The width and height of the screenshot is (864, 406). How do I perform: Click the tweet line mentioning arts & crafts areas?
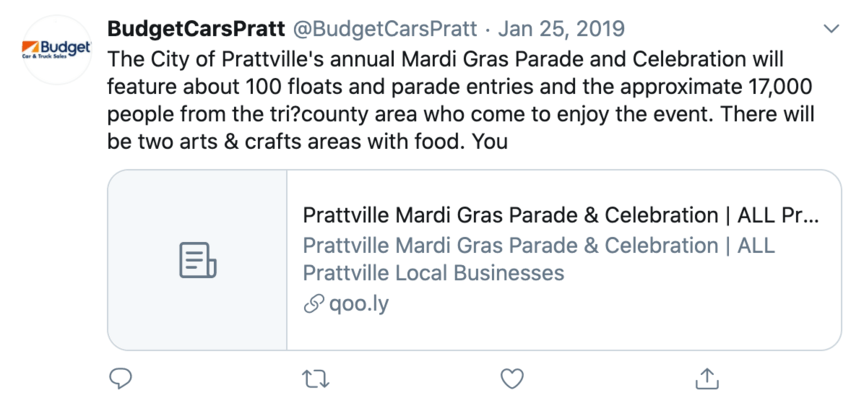(307, 142)
